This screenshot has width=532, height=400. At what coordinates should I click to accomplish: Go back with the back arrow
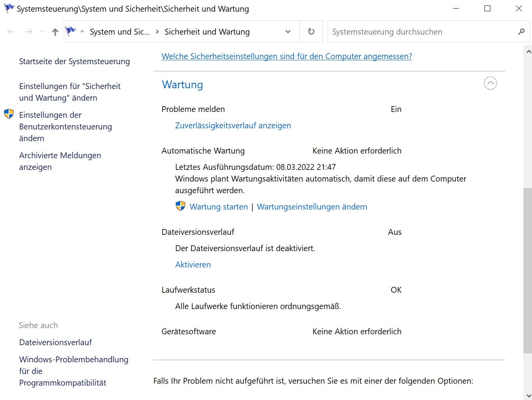(11, 32)
